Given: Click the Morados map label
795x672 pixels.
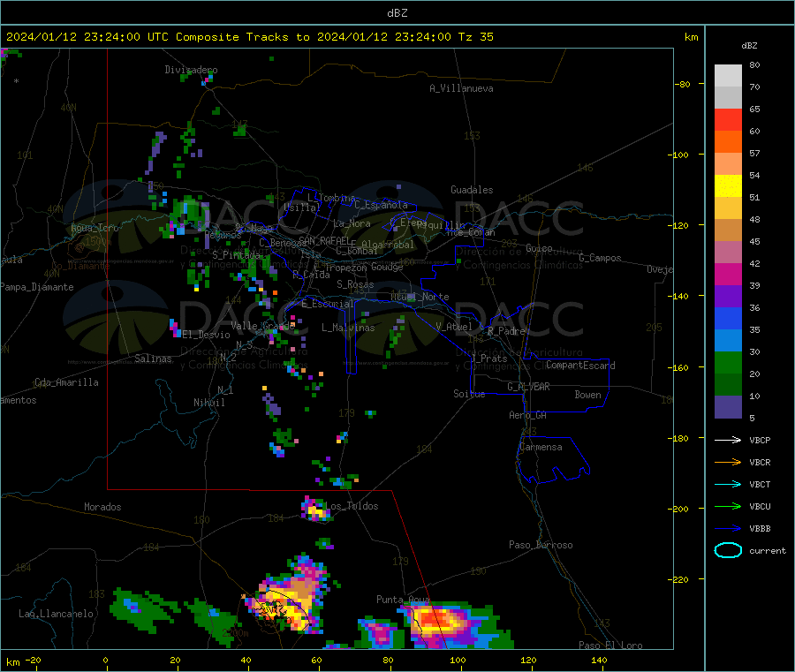Looking at the screenshot, I should [102, 507].
